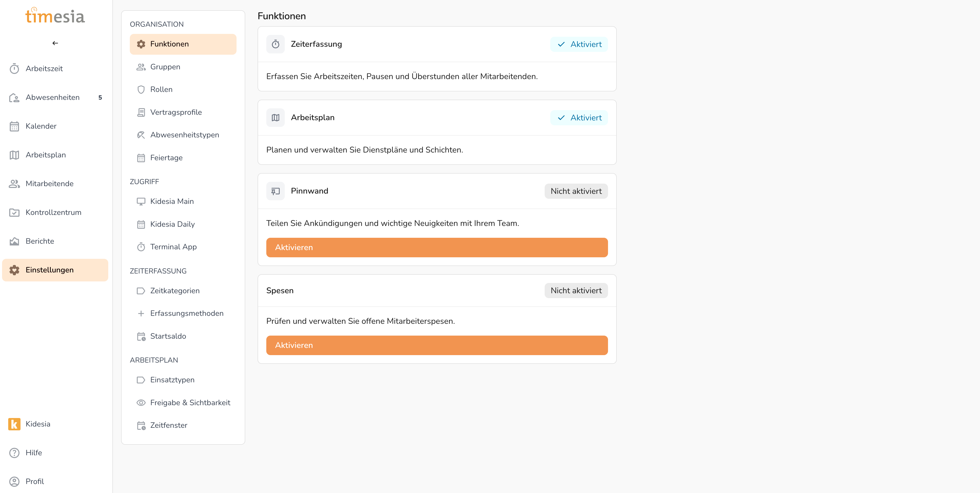Open Gruppen settings page

click(165, 67)
